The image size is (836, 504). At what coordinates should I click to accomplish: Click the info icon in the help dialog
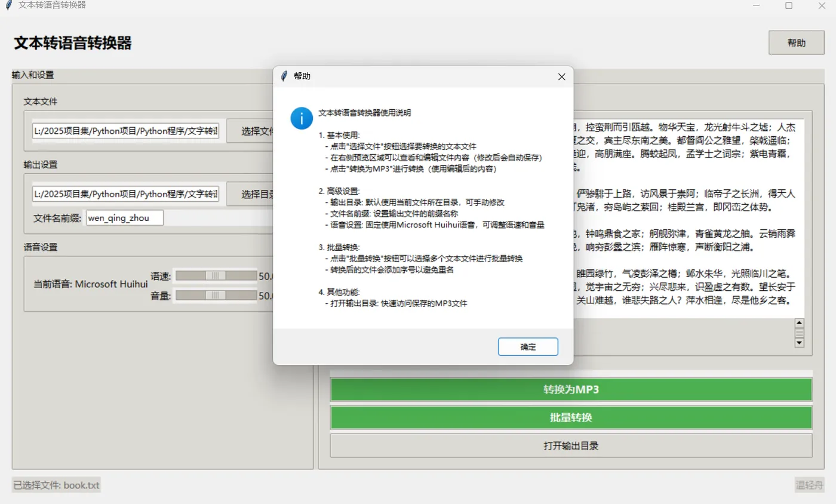point(300,118)
